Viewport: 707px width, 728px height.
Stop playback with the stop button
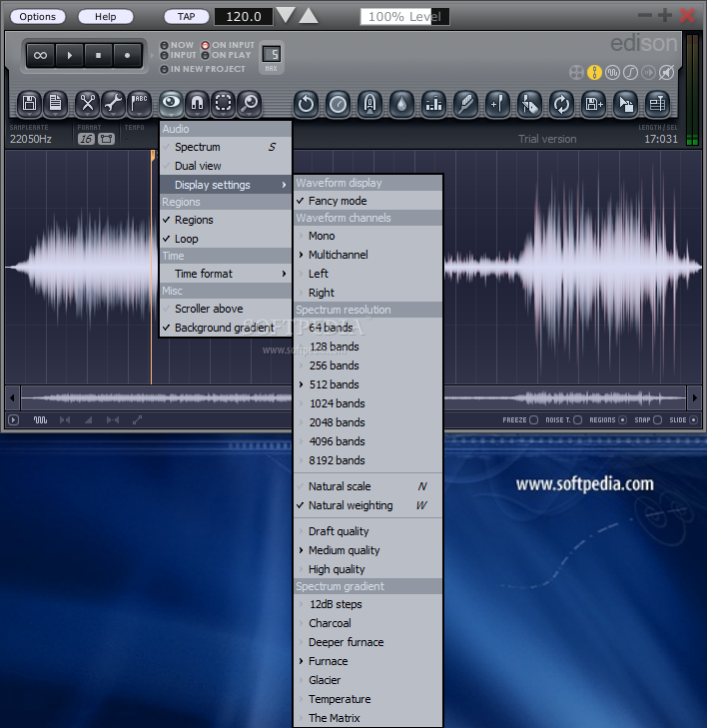pyautogui.click(x=98, y=55)
